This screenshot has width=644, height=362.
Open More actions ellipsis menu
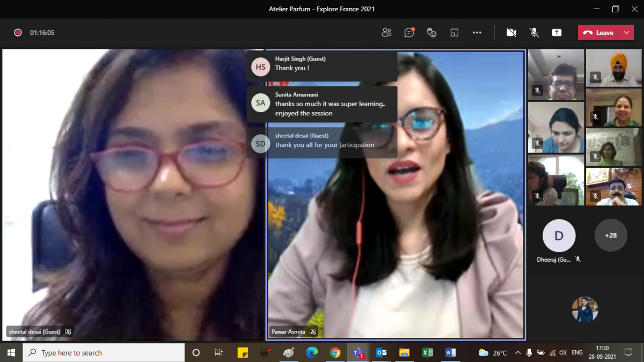tap(477, 33)
